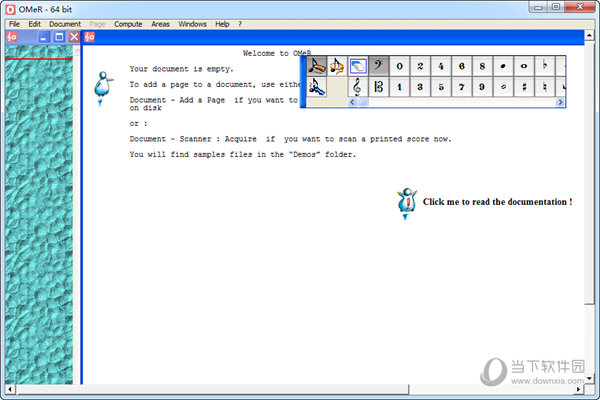Open the Document menu
600x400 pixels.
click(65, 24)
